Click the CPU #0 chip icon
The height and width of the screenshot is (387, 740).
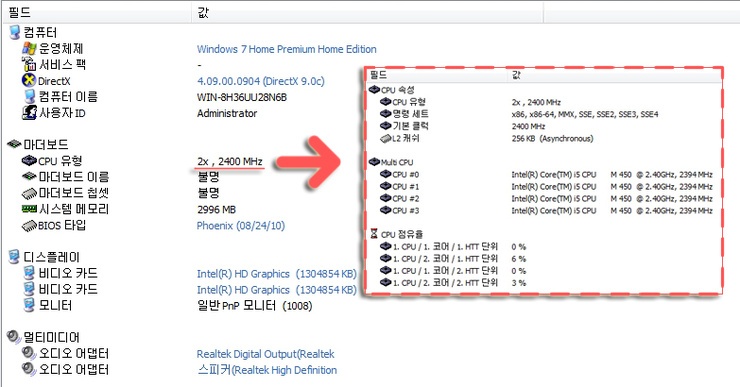coord(386,174)
